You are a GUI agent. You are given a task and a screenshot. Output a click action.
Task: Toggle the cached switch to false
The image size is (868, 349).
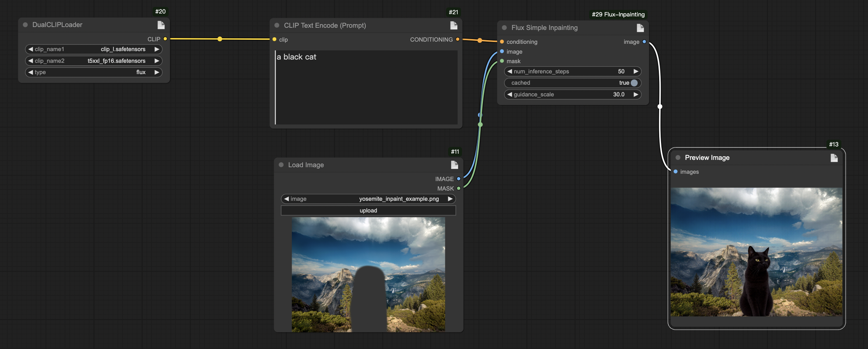(x=634, y=83)
